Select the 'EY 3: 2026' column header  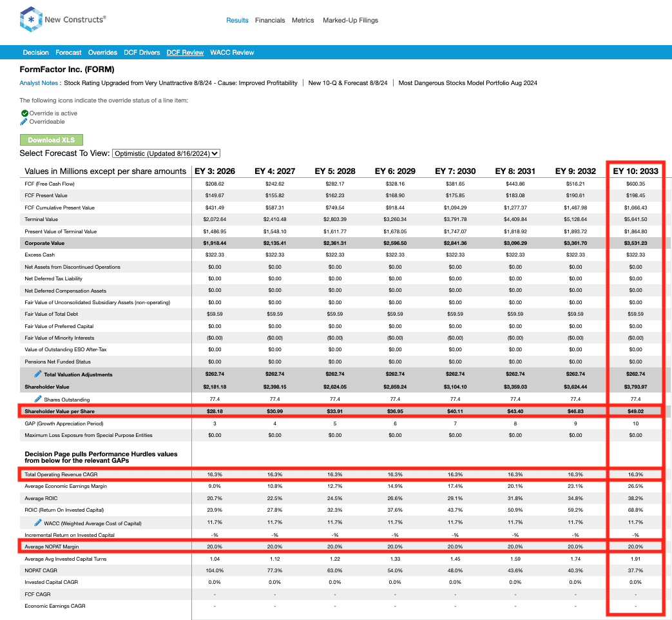(215, 171)
